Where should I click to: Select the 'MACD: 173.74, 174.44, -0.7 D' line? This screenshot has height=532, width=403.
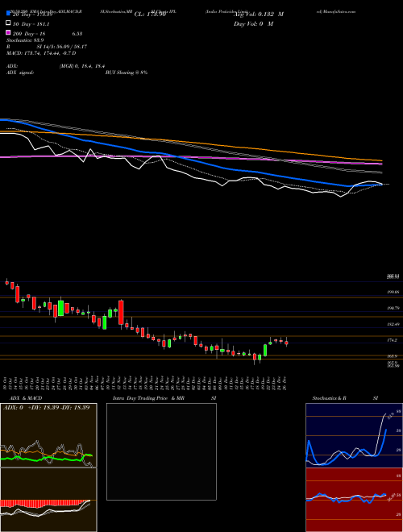[x=41, y=53]
